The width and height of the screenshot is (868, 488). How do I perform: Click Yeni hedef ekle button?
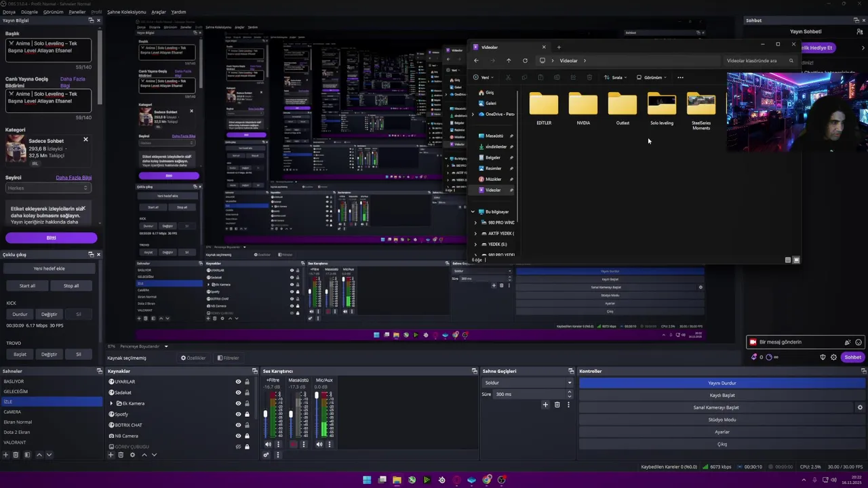point(49,268)
